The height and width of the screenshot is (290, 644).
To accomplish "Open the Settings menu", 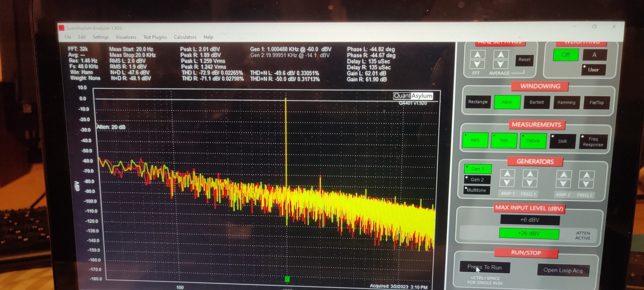I will click(x=101, y=37).
